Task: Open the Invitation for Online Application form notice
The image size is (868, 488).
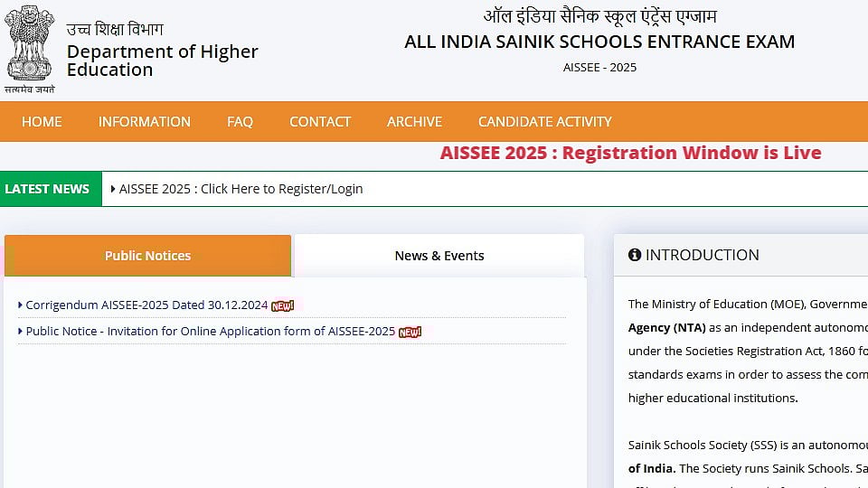Action: click(210, 332)
